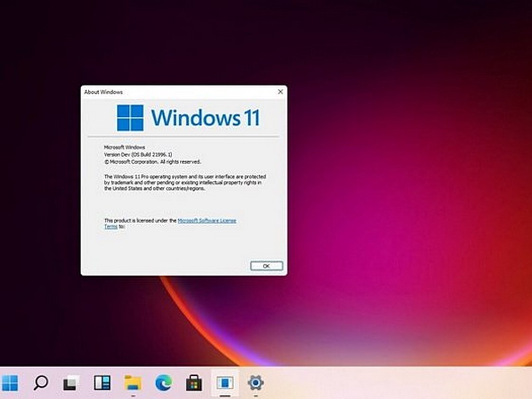Open Search from the taskbar
Image resolution: width=532 pixels, height=399 pixels.
click(40, 383)
